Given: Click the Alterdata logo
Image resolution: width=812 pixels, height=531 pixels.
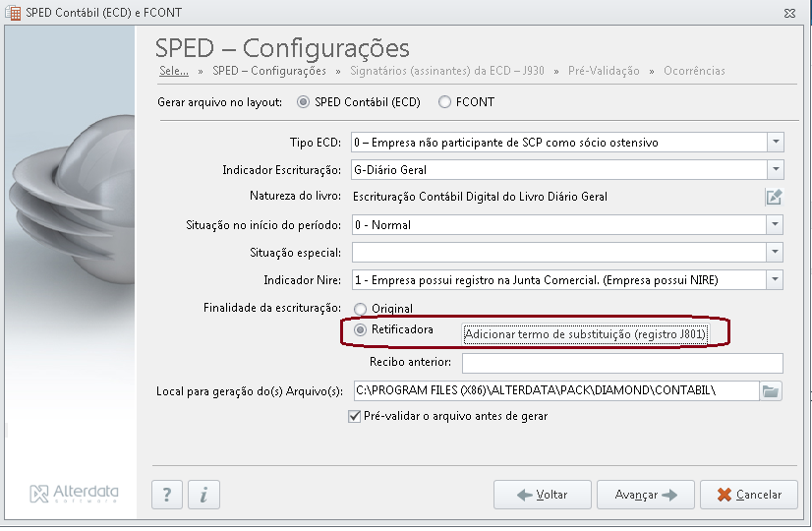Looking at the screenshot, I should pos(74,494).
